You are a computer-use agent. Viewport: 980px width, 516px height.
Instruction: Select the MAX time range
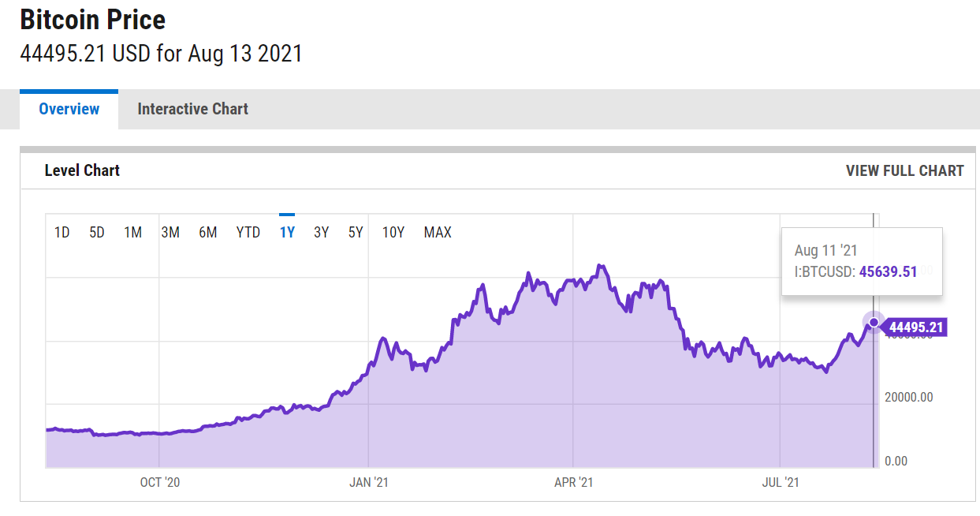pyautogui.click(x=438, y=232)
